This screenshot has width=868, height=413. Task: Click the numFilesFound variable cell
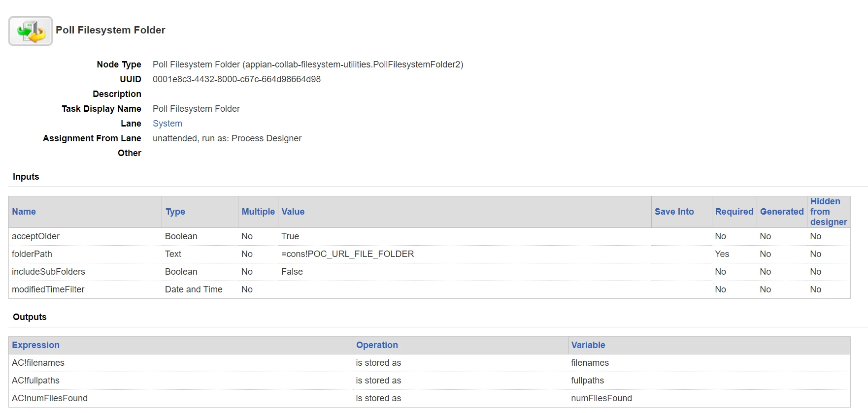coord(601,398)
